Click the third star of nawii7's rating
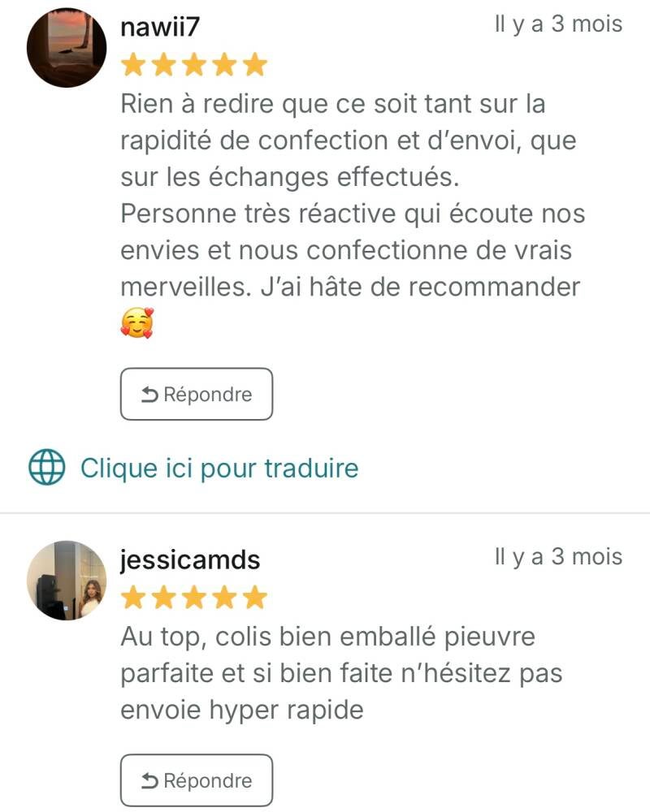Screen dimensions: 650x812 (x=194, y=65)
